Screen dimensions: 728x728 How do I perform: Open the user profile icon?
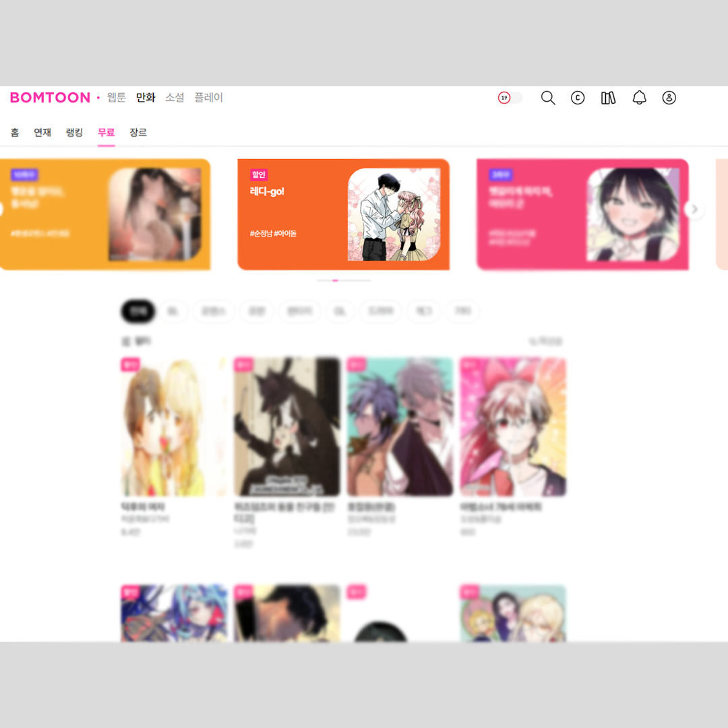click(x=669, y=98)
